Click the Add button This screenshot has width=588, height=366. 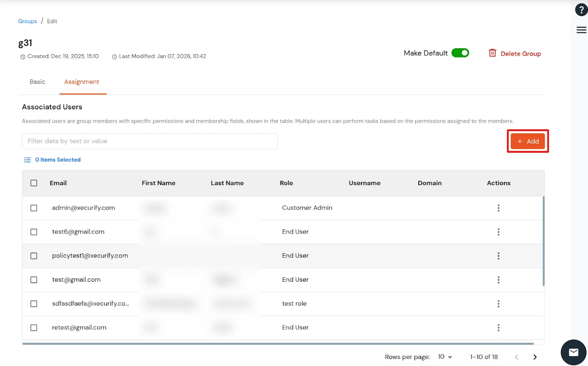(528, 141)
